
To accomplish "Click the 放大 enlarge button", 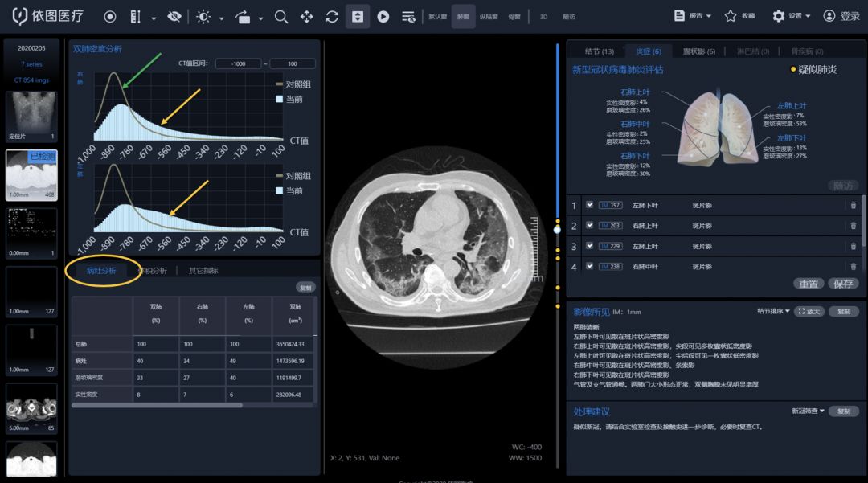I will 809,312.
